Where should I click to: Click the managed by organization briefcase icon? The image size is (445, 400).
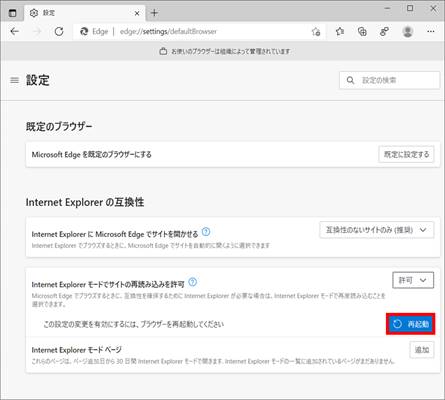[x=163, y=51]
